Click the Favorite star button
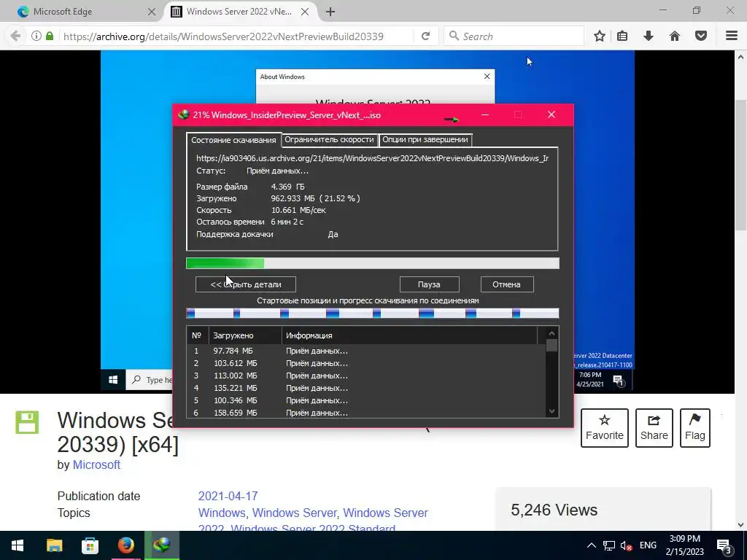 [x=605, y=427]
